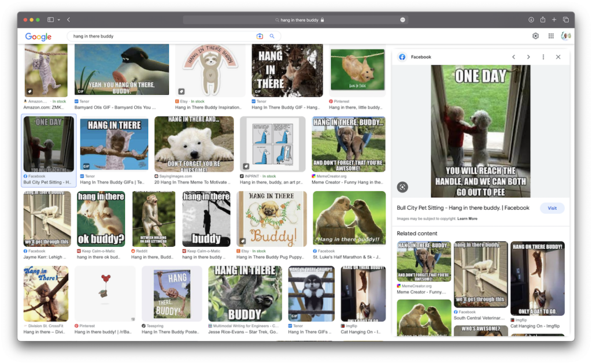The image size is (592, 364).
Task: Open Safari downloads icon
Action: 531,20
